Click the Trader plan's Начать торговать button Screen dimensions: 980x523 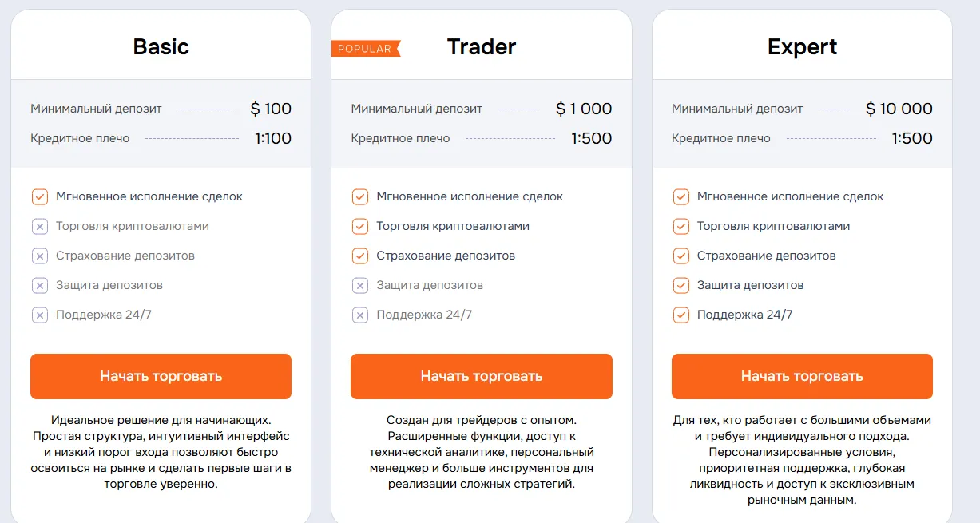click(x=482, y=376)
